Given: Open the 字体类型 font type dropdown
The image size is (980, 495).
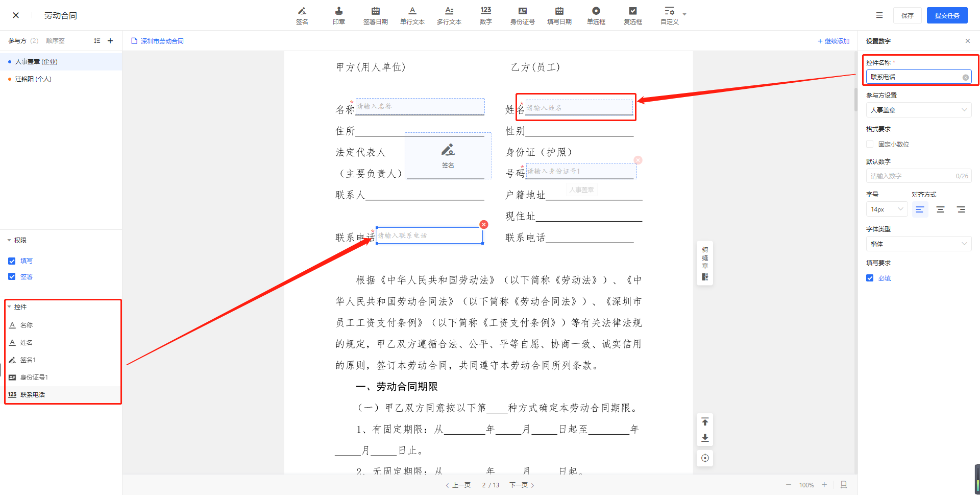Looking at the screenshot, I should 918,244.
